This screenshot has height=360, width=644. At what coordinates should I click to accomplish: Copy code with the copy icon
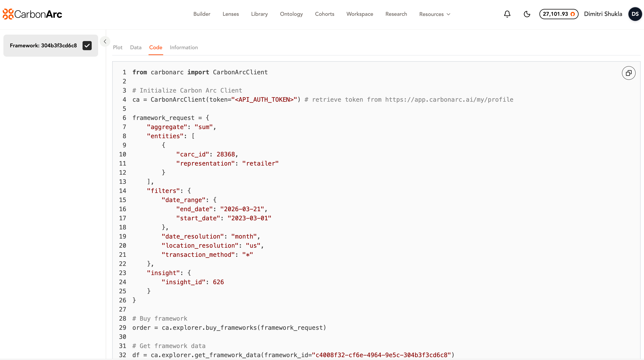[629, 73]
